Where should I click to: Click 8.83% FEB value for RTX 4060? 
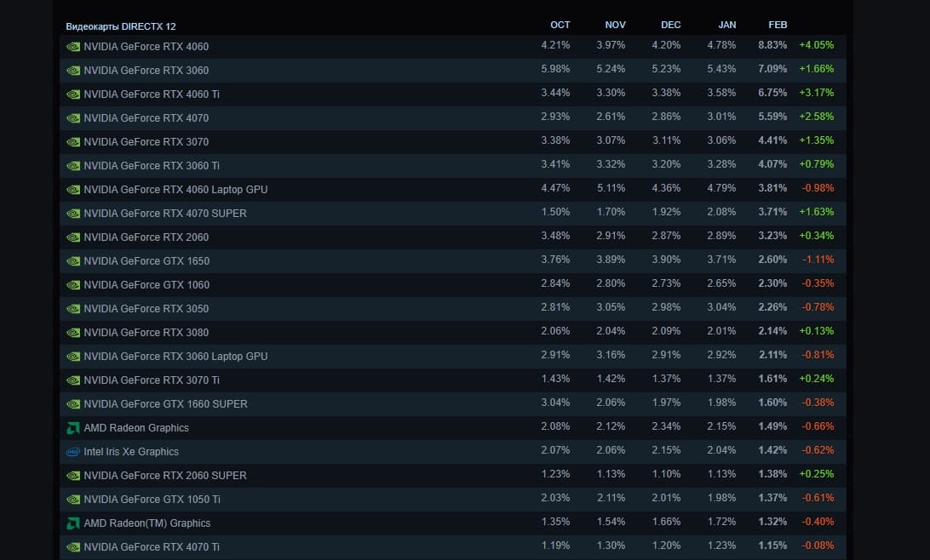click(x=772, y=46)
